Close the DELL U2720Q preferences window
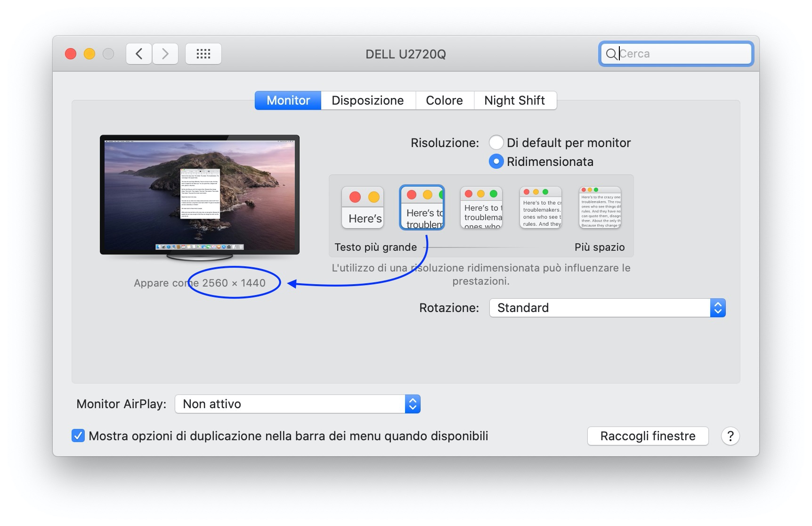812x526 pixels. [x=71, y=54]
